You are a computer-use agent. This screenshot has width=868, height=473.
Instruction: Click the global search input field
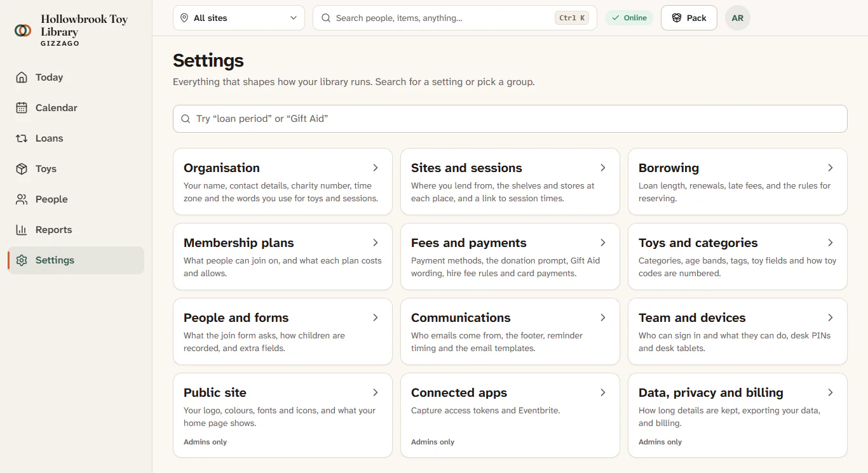coord(455,18)
